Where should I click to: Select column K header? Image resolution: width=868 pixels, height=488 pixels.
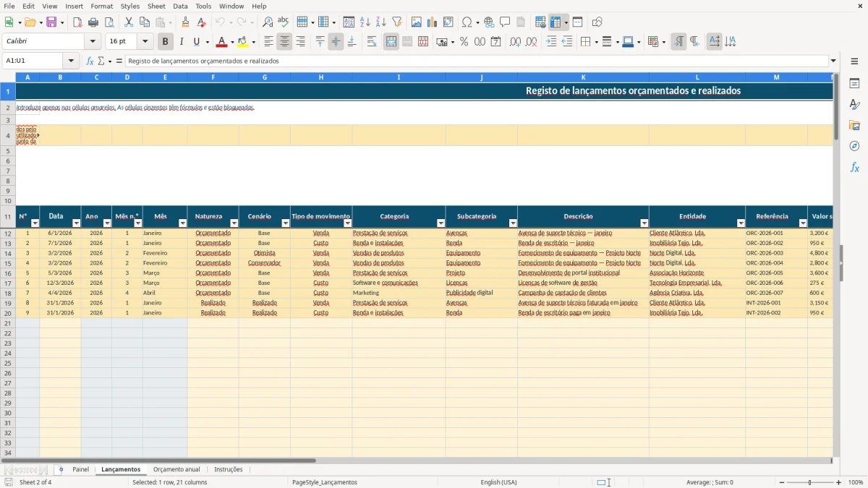click(583, 77)
